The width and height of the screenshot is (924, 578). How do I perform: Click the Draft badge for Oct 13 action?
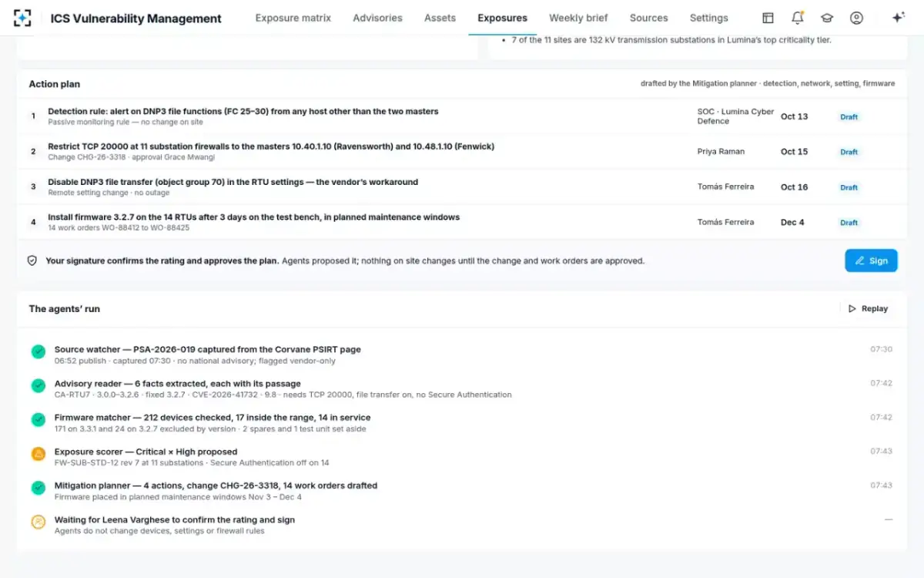tap(849, 117)
